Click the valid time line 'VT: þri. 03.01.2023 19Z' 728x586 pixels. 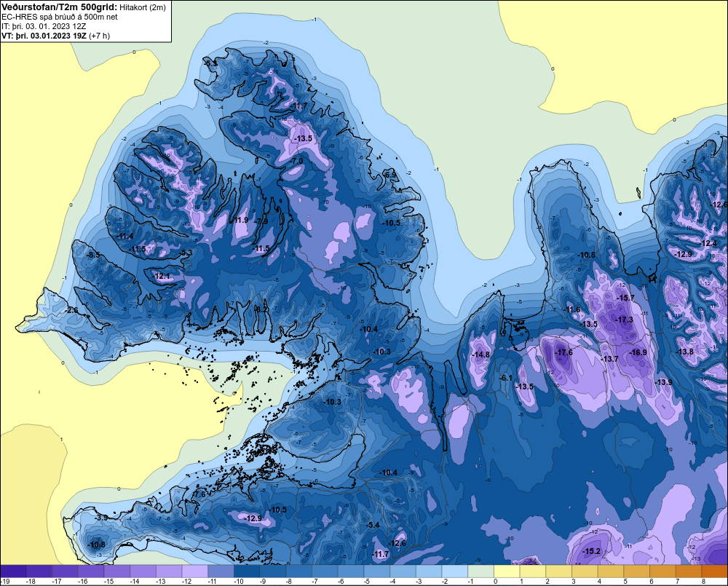pyautogui.click(x=44, y=36)
